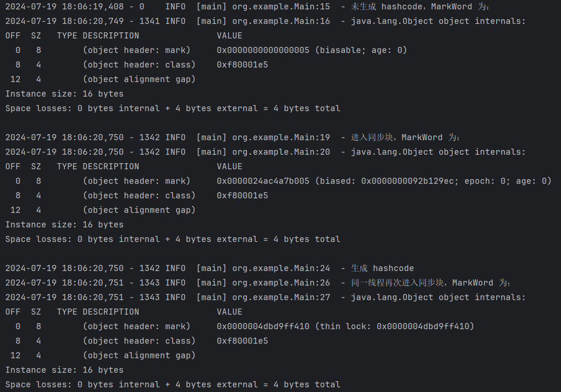Select the mark value 0x0000024ac4a7b005
561x392 pixels.
coord(263,181)
